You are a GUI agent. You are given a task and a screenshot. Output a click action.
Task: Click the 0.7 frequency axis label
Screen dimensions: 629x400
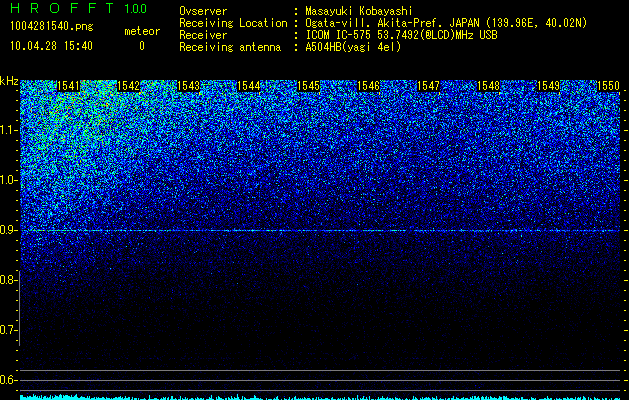8,330
